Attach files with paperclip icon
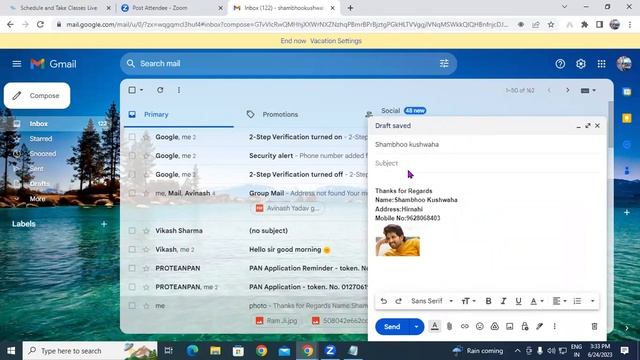This screenshot has width=640, height=360. (449, 326)
